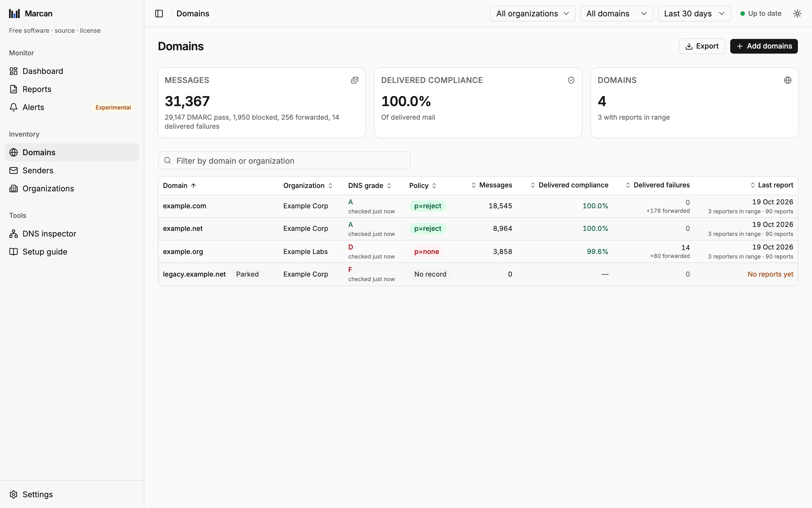Image resolution: width=812 pixels, height=508 pixels.
Task: Click the DNS grade D for example.org
Action: click(350, 247)
